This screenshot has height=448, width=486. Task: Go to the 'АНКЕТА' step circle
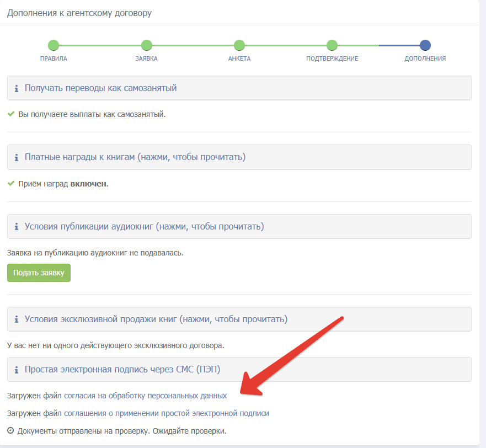point(239,45)
